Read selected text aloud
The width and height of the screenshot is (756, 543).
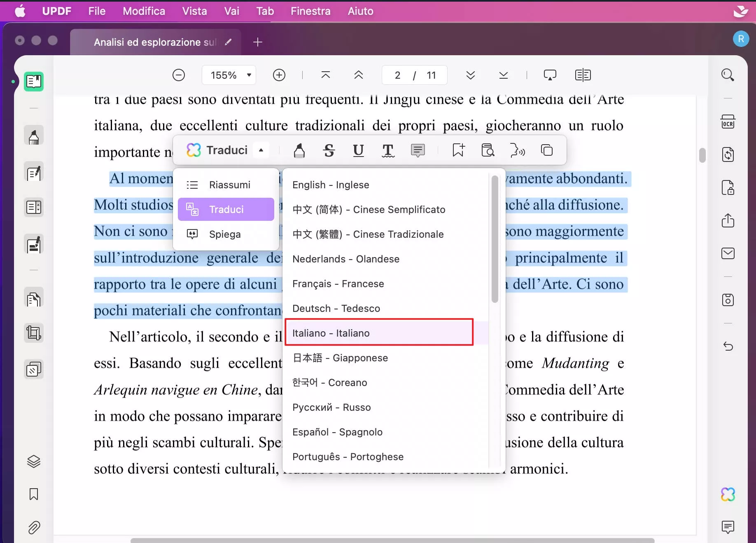click(517, 150)
